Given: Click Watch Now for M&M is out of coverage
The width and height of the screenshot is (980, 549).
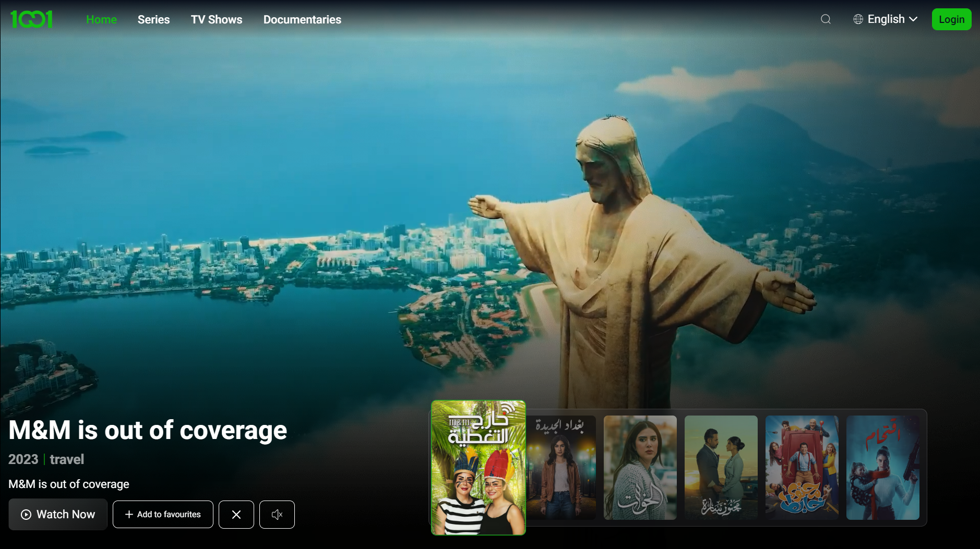Looking at the screenshot, I should click(57, 514).
